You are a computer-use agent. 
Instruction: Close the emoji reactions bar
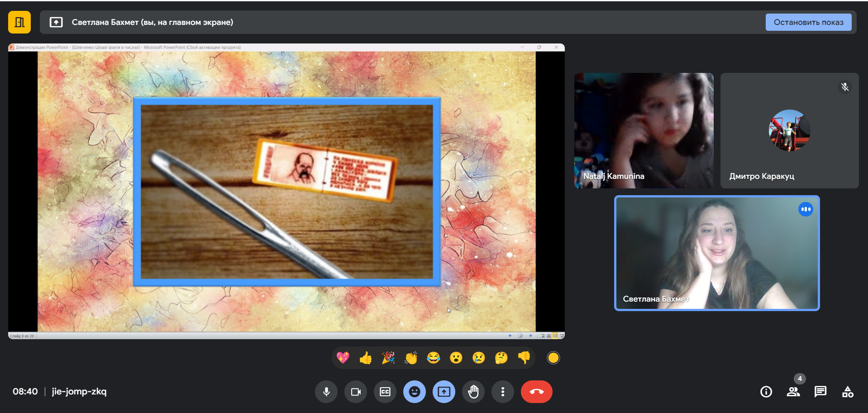[415, 392]
